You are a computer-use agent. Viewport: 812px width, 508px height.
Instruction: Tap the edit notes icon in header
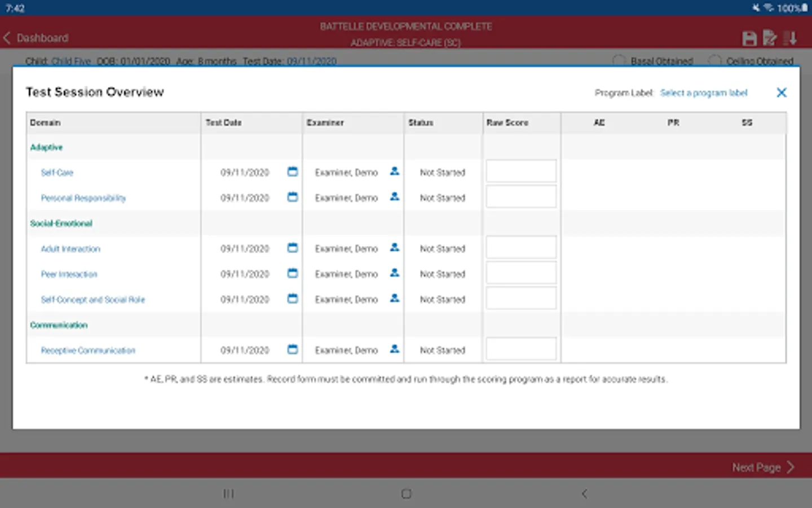[770, 38]
